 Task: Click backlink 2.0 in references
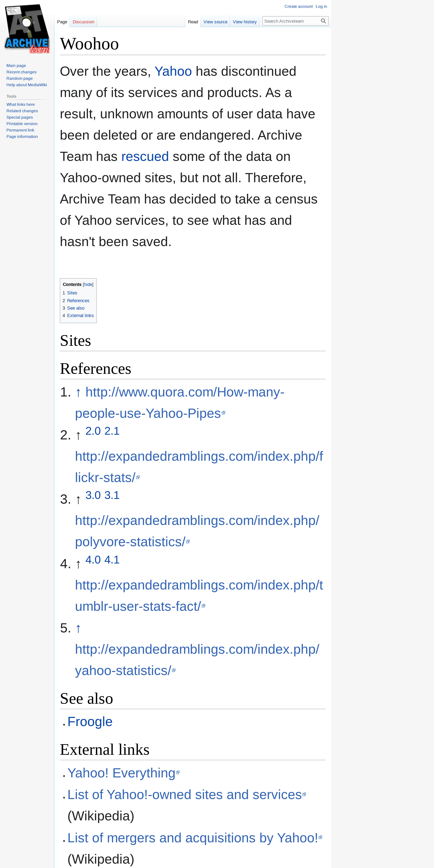click(93, 431)
